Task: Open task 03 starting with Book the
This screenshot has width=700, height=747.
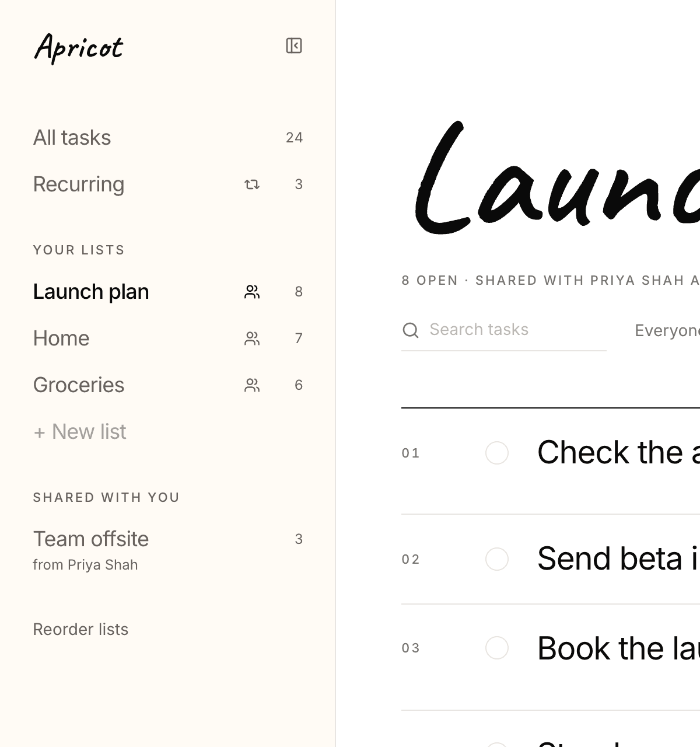Action: point(618,648)
